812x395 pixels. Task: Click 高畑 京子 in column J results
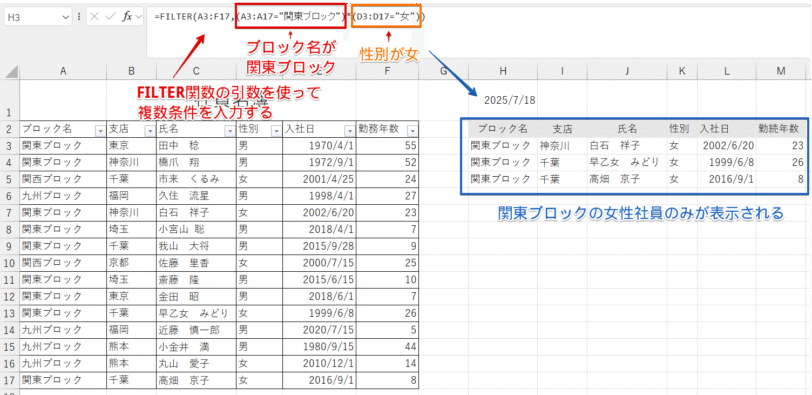click(x=627, y=179)
